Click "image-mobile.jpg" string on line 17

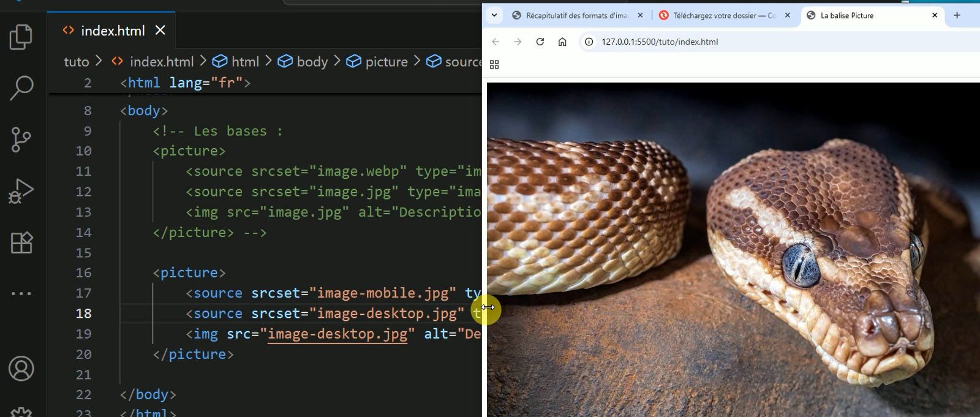pos(382,293)
